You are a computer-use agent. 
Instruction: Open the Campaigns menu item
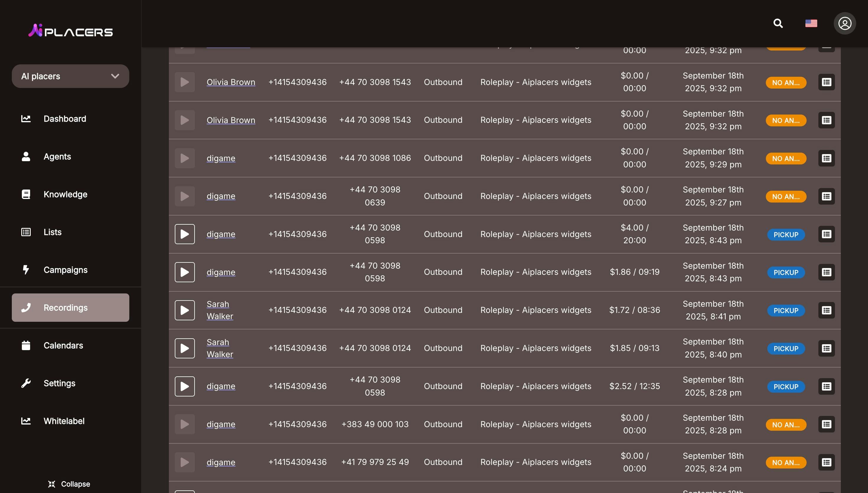click(65, 270)
